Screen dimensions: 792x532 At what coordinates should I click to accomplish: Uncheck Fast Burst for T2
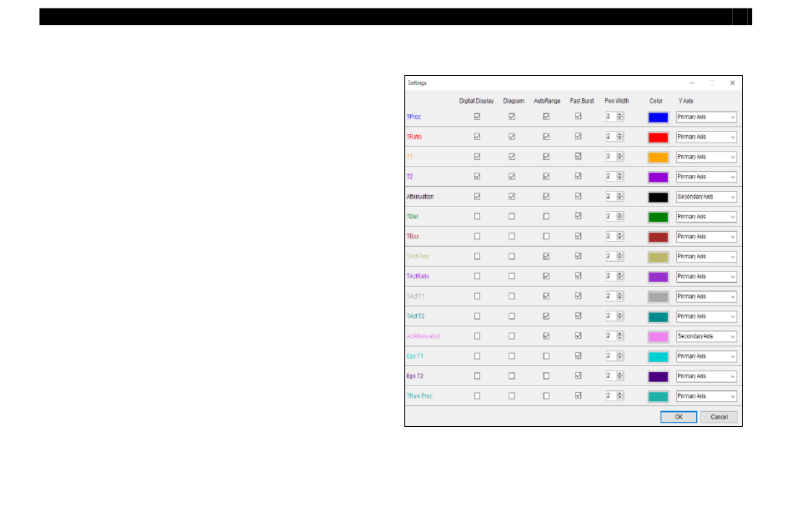pos(578,177)
